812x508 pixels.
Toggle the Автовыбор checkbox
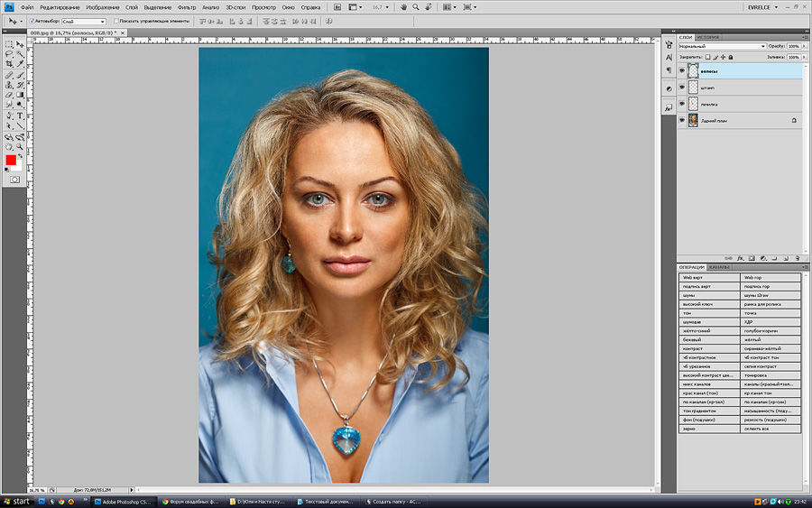click(30, 20)
